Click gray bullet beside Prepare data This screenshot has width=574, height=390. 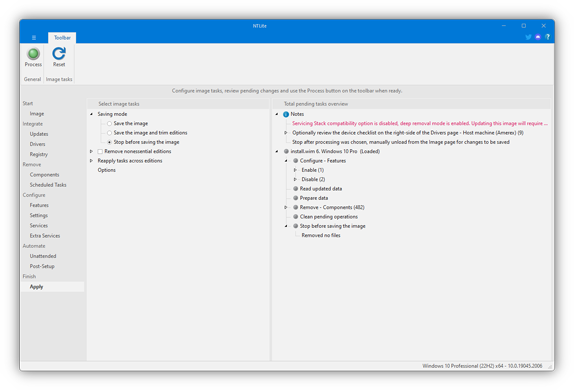click(x=295, y=198)
